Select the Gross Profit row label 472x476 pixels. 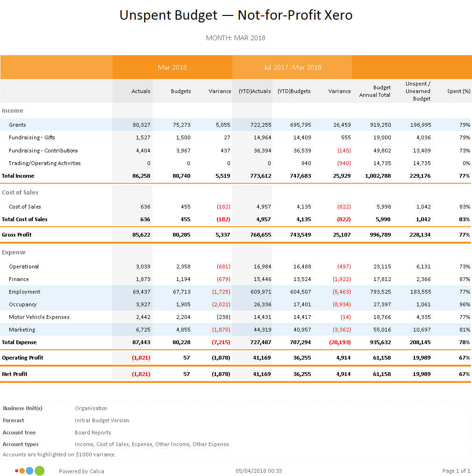coord(17,235)
